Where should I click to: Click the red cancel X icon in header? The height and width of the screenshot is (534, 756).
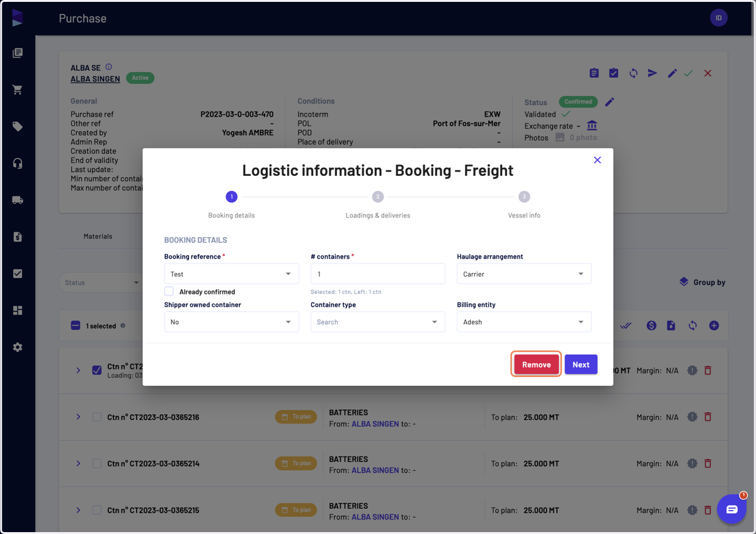click(x=708, y=73)
